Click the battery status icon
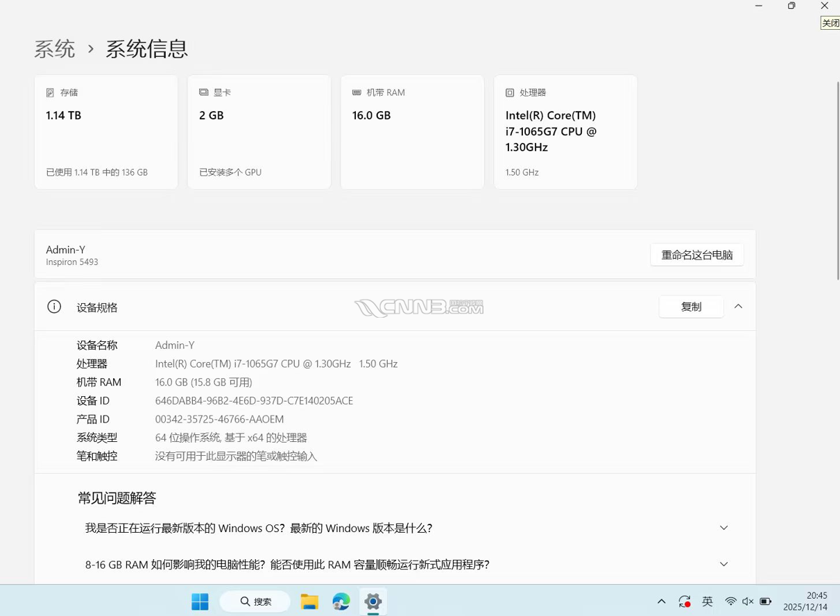The height and width of the screenshot is (616, 840). [766, 601]
